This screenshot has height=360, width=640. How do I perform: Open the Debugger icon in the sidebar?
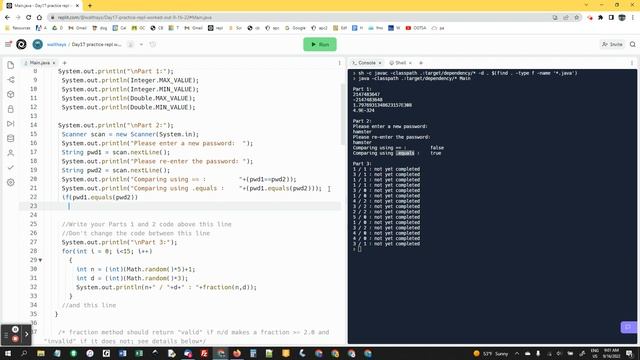pyautogui.click(x=11, y=124)
